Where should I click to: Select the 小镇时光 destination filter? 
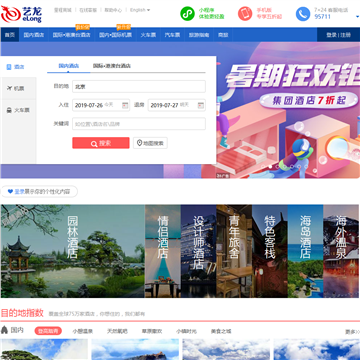(x=186, y=331)
